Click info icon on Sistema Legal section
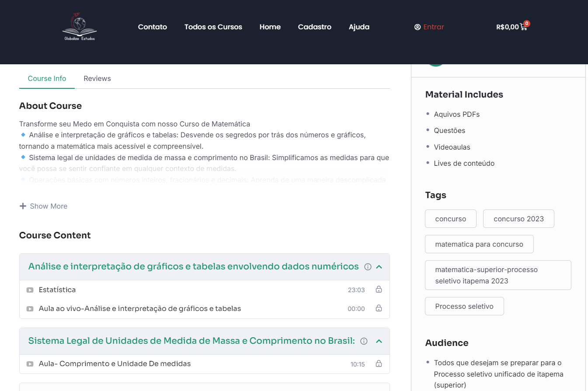This screenshot has width=588, height=391. (364, 341)
